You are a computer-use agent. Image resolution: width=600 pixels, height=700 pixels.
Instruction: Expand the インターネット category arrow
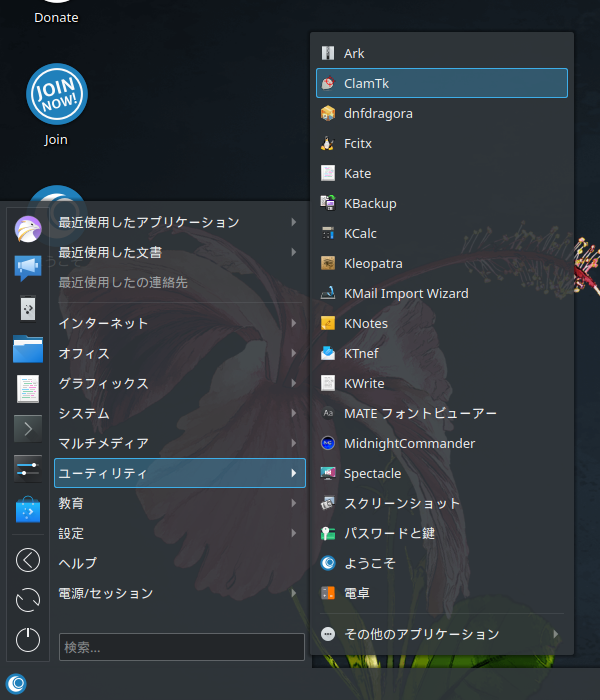click(x=293, y=323)
